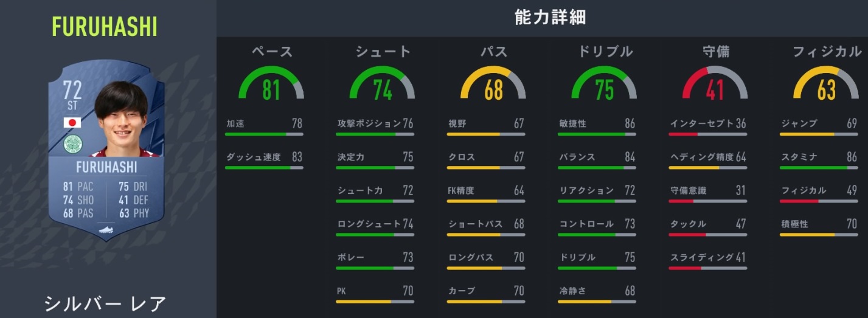
Task: Click the シルバー レア label
Action: pyautogui.click(x=105, y=303)
